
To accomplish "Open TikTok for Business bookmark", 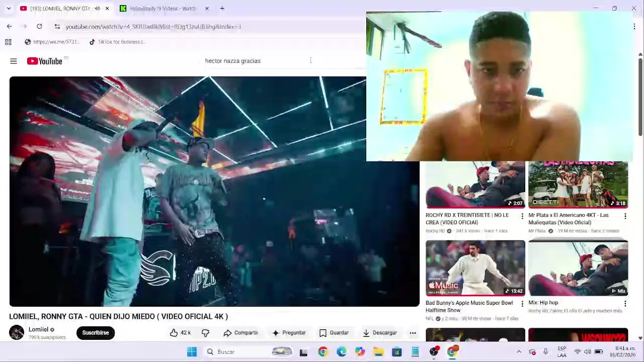I will point(117,42).
